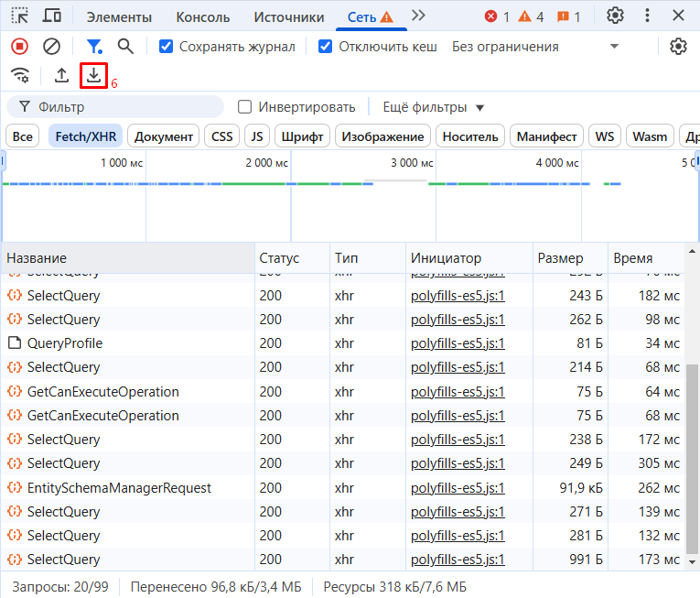The width and height of the screenshot is (700, 598).
Task: Open network conditions Wi-Fi icon
Action: coord(19,76)
